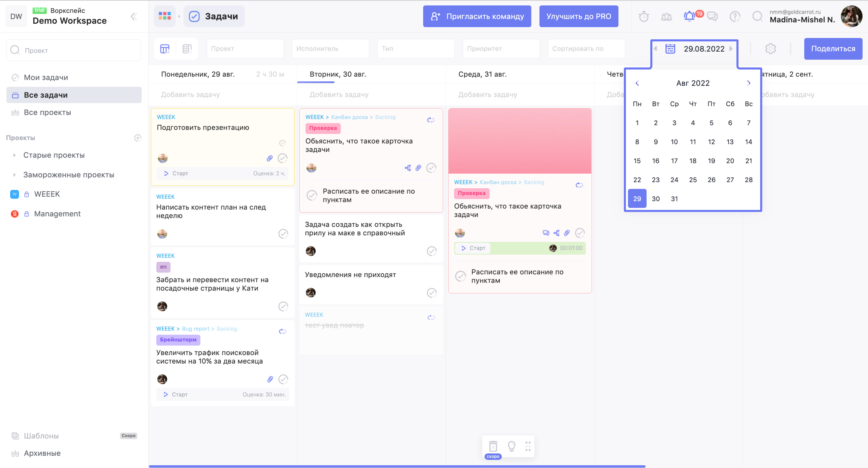Open the help question mark icon
Screen dimensions: 868x468
[x=735, y=16]
